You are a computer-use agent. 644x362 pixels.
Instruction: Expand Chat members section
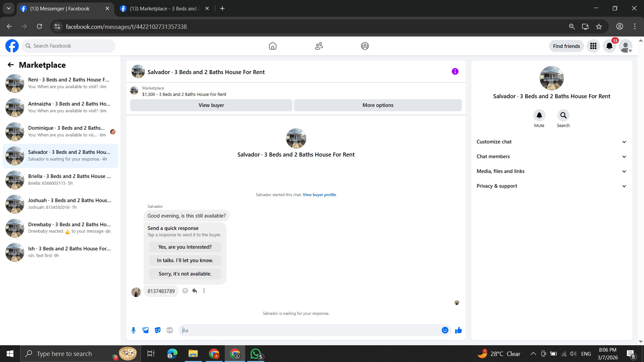coord(551,157)
